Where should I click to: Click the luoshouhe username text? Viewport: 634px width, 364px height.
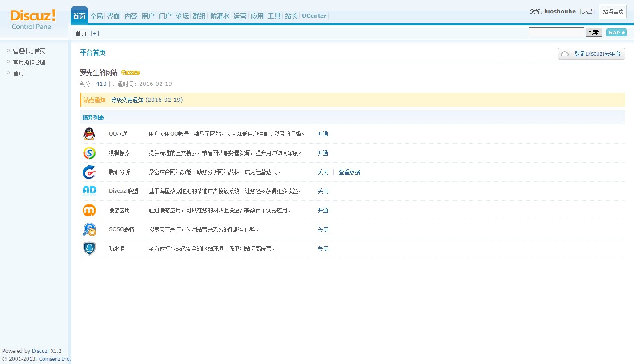coord(560,11)
